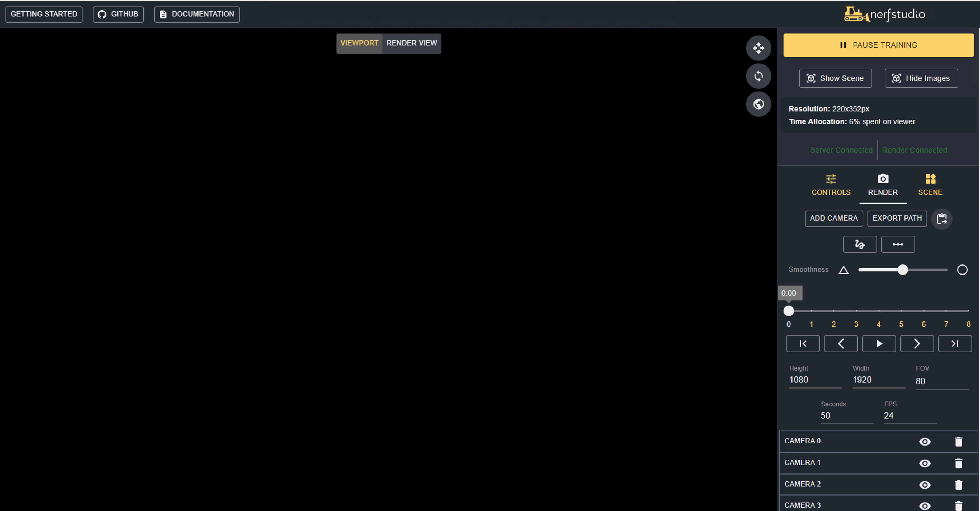Toggle visibility of CAMERA 1

click(x=925, y=463)
